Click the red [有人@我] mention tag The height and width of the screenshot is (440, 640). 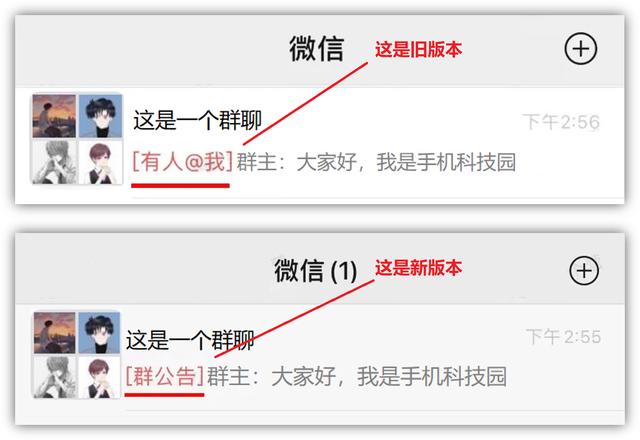click(182, 162)
